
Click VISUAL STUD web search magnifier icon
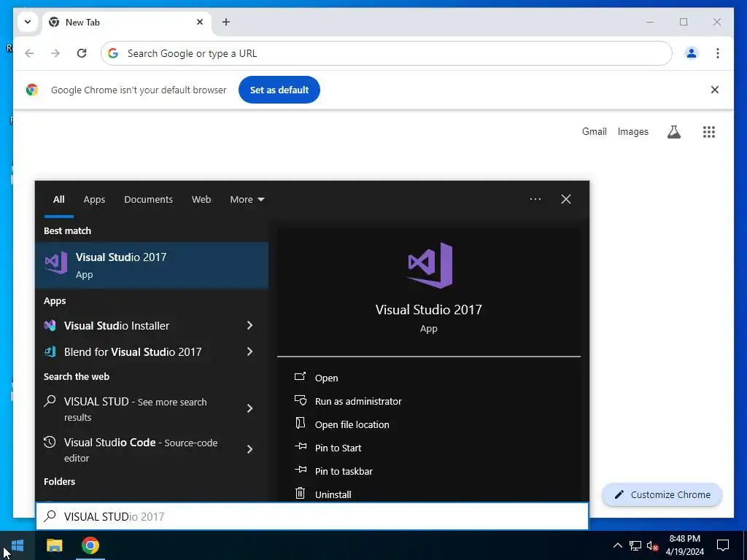50,401
